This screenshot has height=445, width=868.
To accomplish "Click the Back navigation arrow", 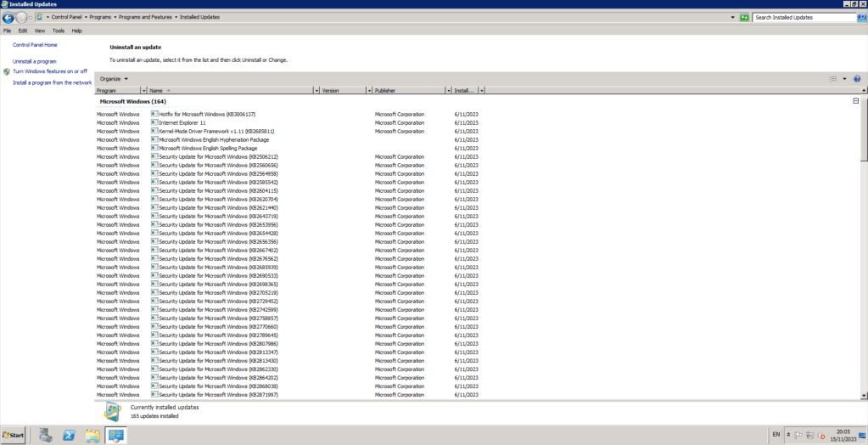I will 8,17.
